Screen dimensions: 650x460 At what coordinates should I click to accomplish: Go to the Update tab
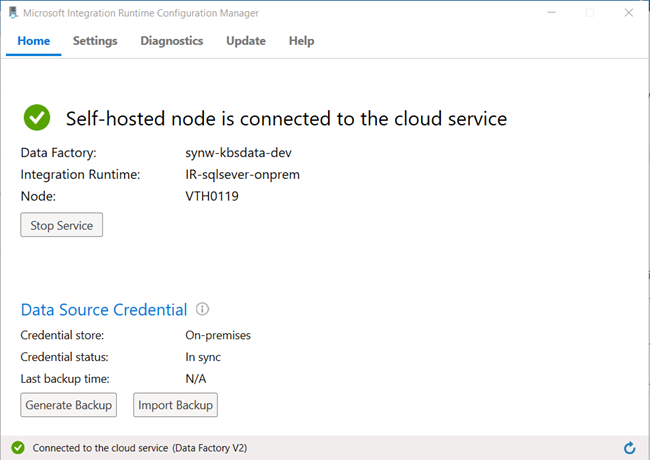click(x=246, y=41)
